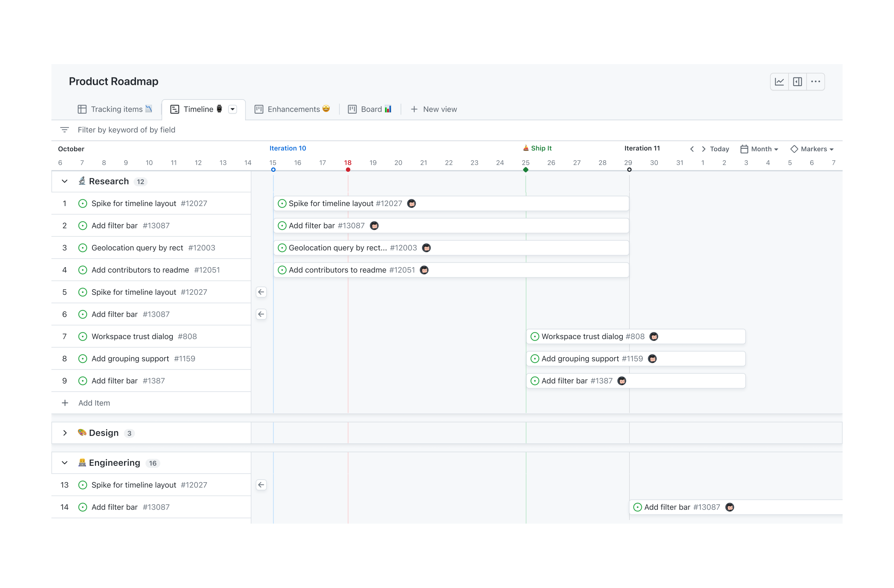
Task: Click Add Item under the Research group
Action: click(x=94, y=403)
